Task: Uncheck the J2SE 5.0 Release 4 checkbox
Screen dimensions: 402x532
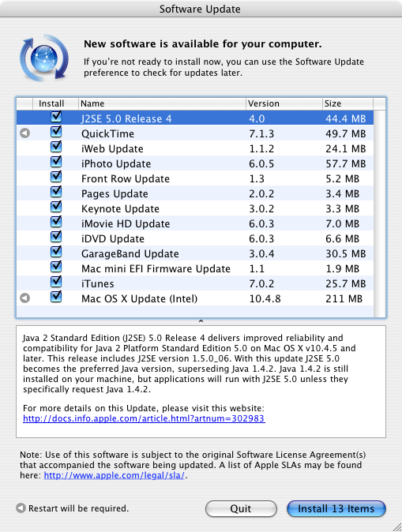Action: [x=56, y=117]
